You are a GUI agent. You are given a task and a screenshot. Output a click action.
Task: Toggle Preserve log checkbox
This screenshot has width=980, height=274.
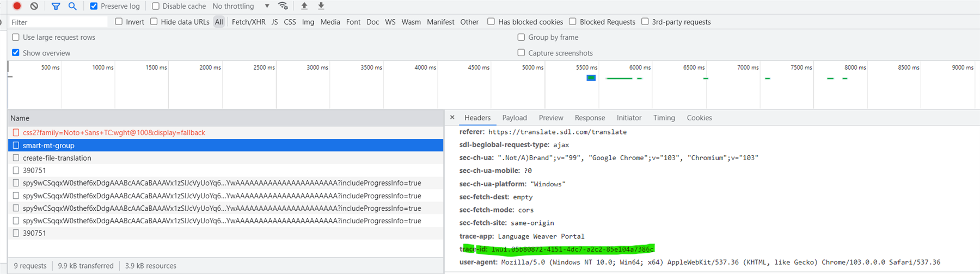(94, 6)
